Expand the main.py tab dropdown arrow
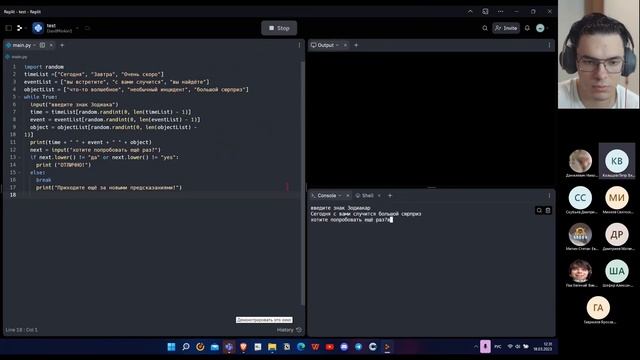This screenshot has width=640, height=360. (35, 45)
